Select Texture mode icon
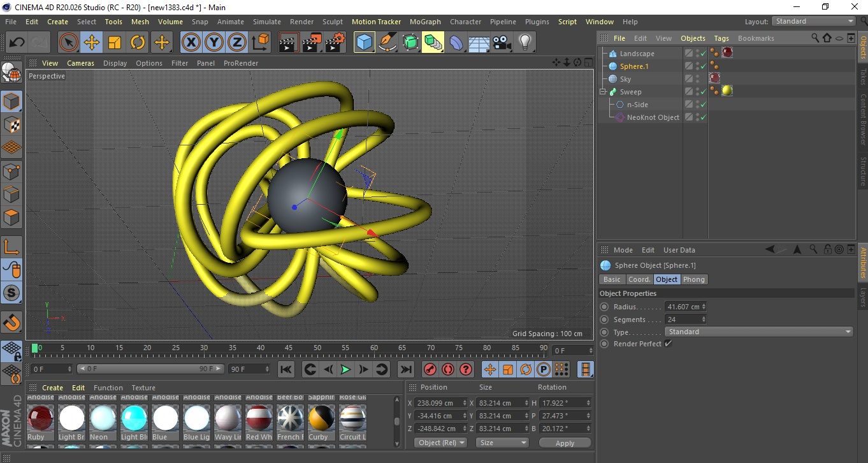The width and height of the screenshot is (868, 463). 11,124
